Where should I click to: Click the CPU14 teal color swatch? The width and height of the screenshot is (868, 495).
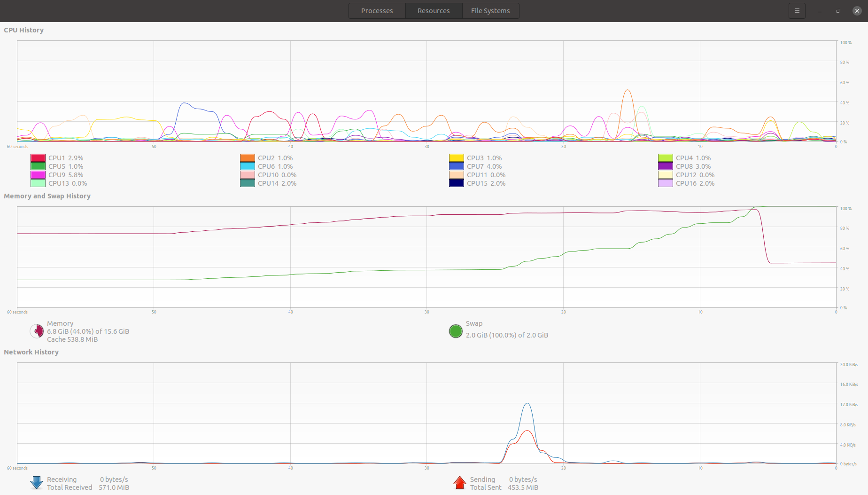pyautogui.click(x=247, y=183)
